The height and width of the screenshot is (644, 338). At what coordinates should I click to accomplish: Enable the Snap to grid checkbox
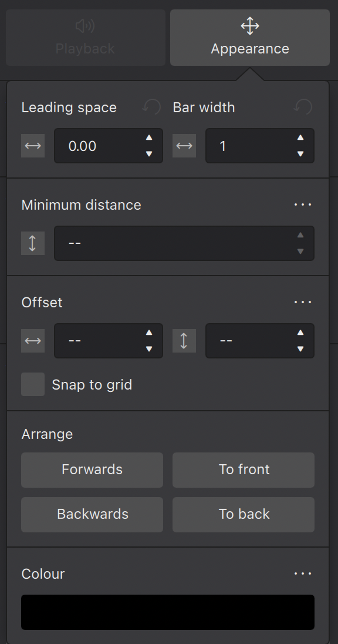coord(33,384)
